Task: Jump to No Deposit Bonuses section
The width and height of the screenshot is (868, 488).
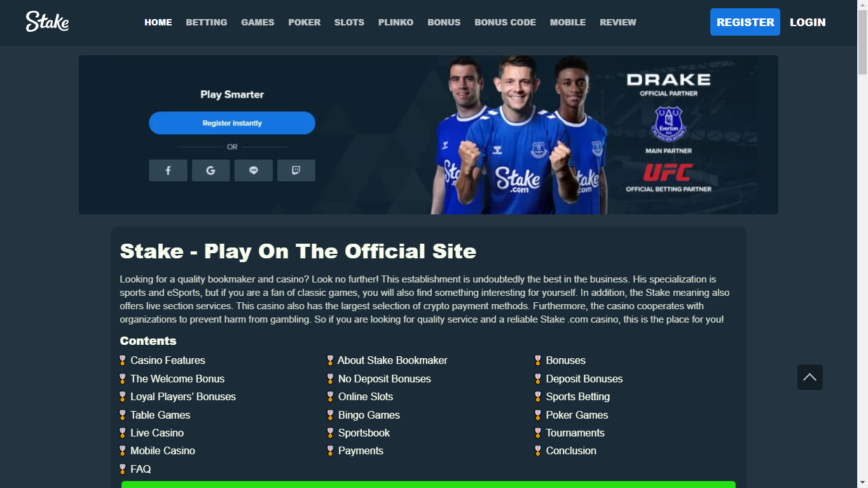Action: click(385, 379)
